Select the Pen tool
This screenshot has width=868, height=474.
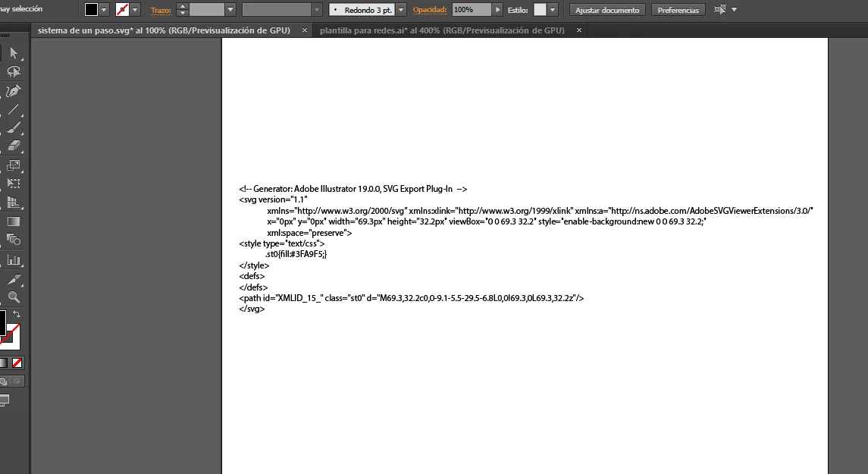pyautogui.click(x=14, y=90)
